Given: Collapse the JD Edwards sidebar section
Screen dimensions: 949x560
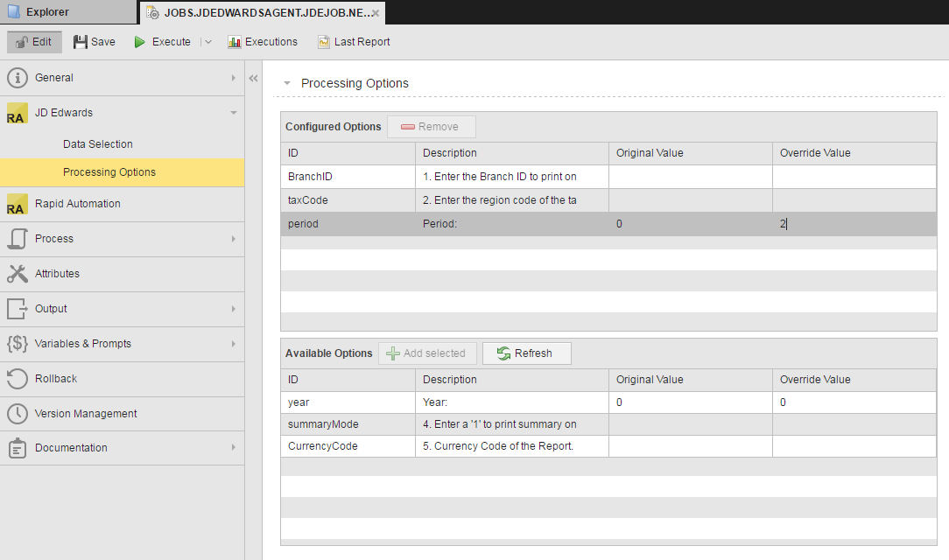Looking at the screenshot, I should coord(233,113).
